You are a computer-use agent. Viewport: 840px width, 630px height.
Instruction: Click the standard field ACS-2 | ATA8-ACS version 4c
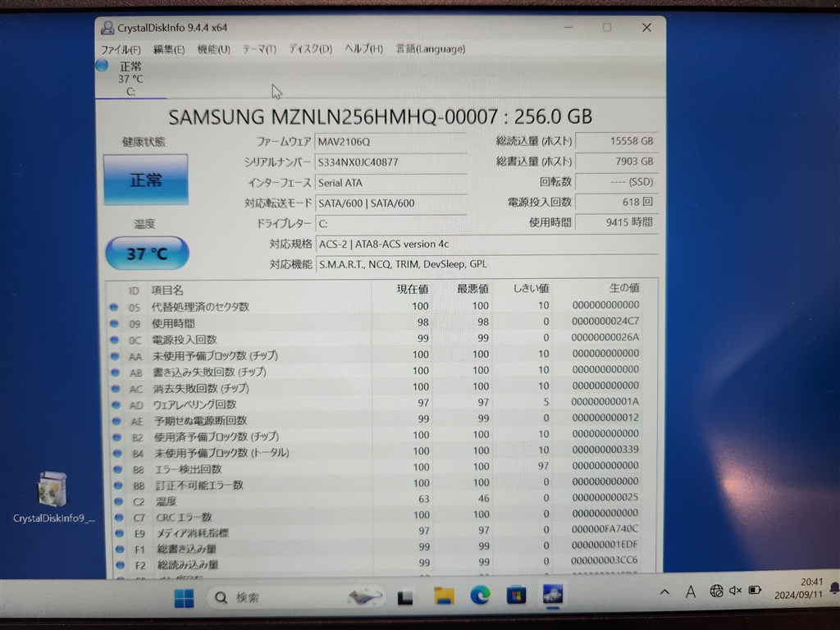[x=486, y=244]
